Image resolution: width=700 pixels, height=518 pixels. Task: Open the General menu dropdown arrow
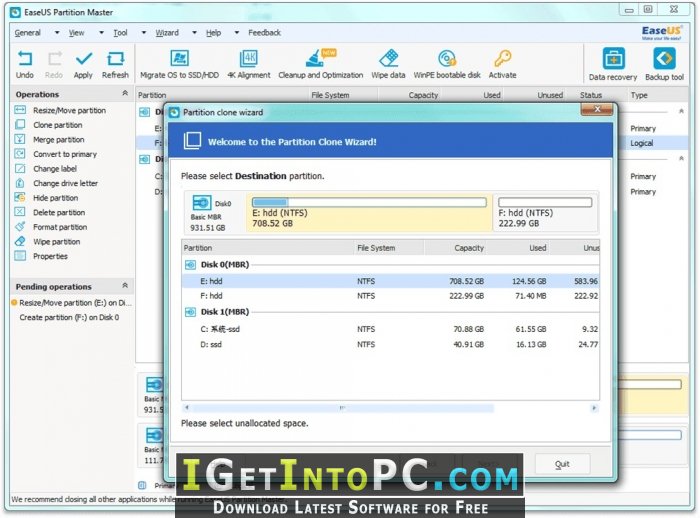click(x=57, y=33)
